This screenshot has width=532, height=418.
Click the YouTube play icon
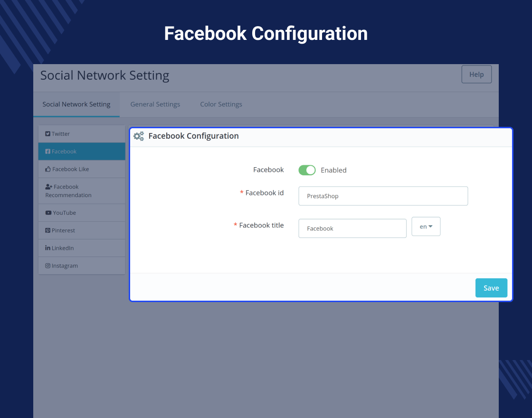(x=48, y=213)
